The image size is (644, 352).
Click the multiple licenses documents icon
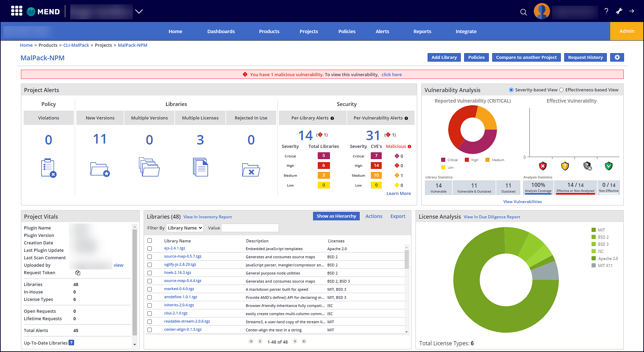[200, 167]
